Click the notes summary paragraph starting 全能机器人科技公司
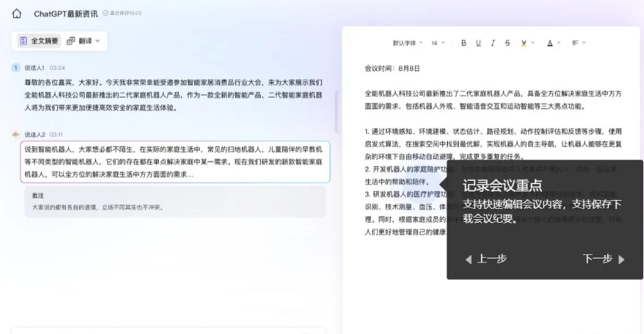The height and width of the screenshot is (334, 644). click(493, 100)
